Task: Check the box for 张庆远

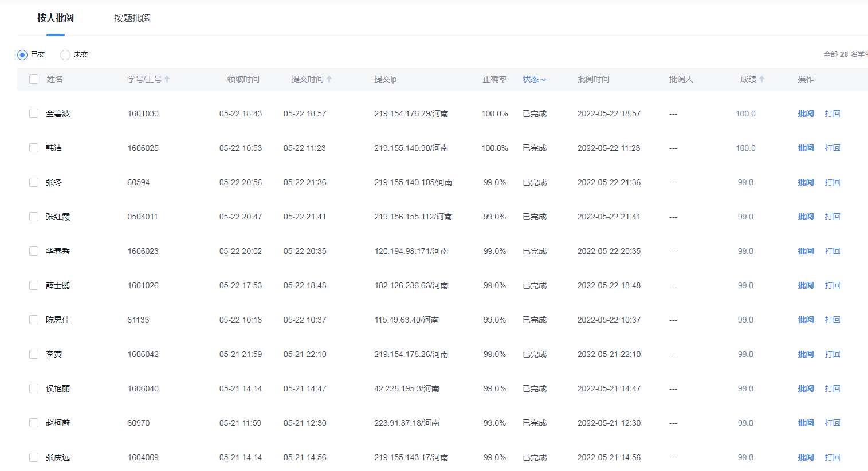Action: 34,457
